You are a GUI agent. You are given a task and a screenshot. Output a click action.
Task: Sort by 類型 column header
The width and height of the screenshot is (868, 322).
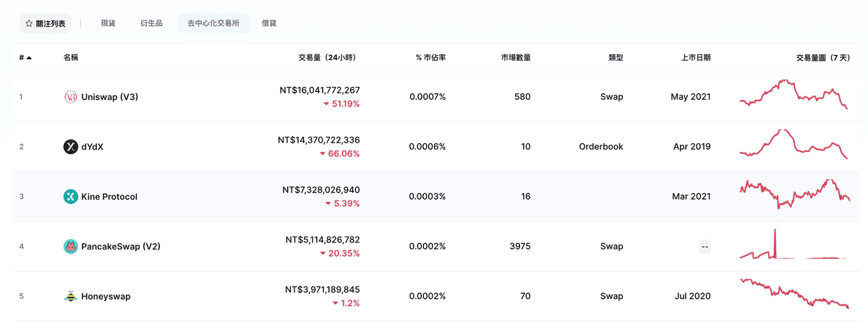616,57
